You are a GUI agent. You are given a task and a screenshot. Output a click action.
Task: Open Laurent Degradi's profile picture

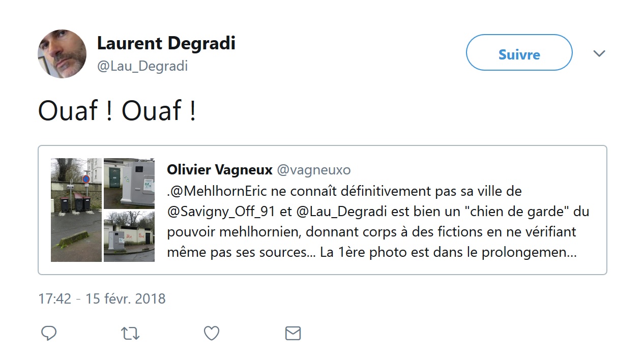click(62, 54)
